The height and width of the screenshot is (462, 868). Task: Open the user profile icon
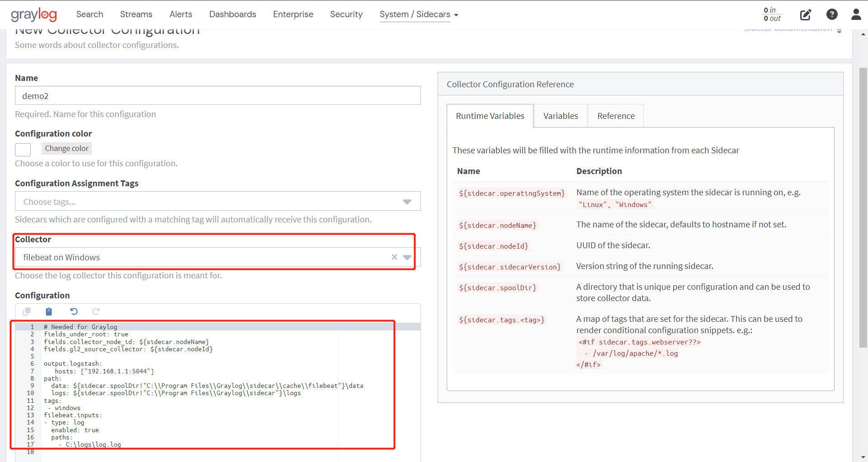click(856, 14)
